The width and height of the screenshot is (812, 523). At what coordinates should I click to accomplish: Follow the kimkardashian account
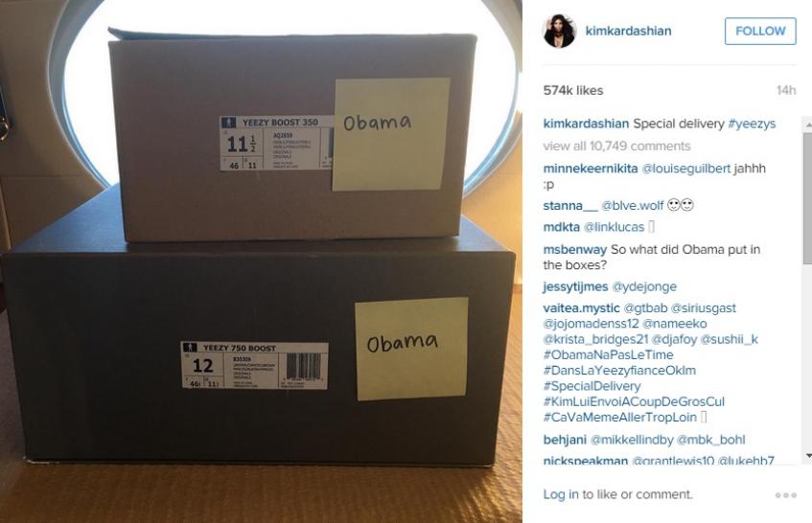point(760,31)
